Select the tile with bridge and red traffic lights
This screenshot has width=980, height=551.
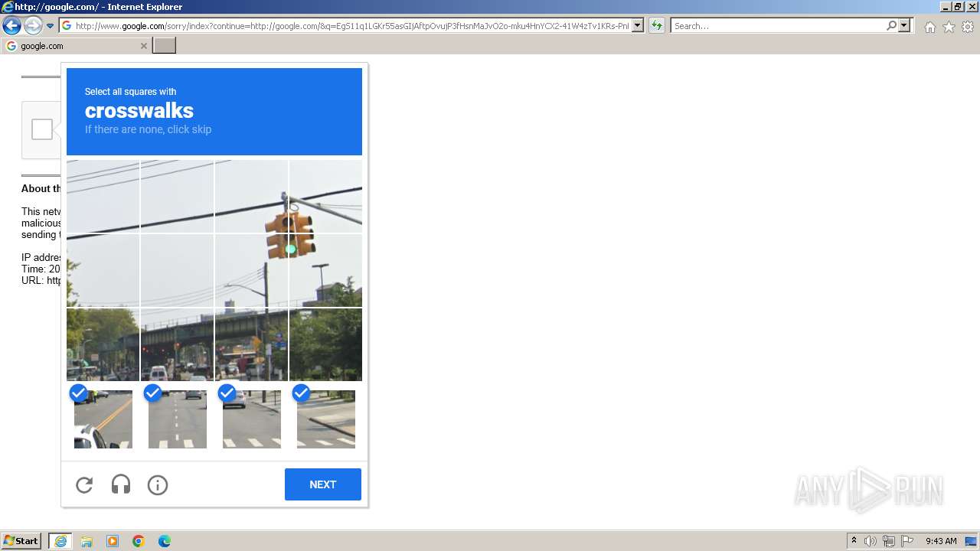(x=177, y=344)
